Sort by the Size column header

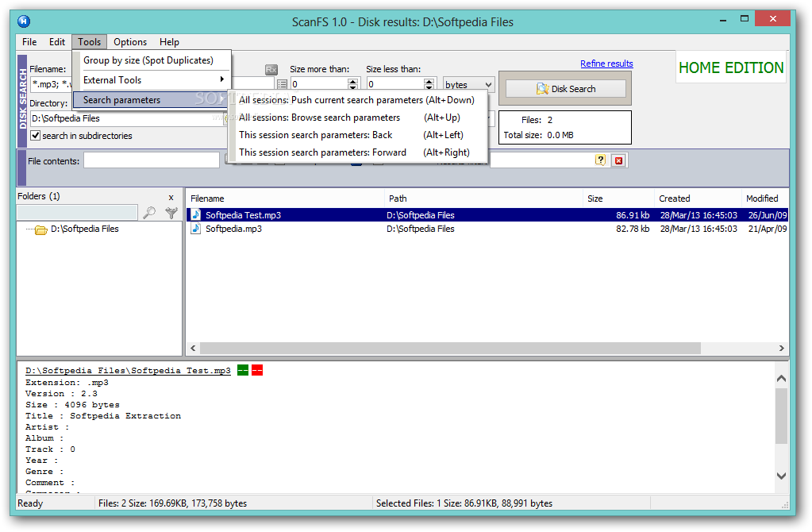pos(618,199)
